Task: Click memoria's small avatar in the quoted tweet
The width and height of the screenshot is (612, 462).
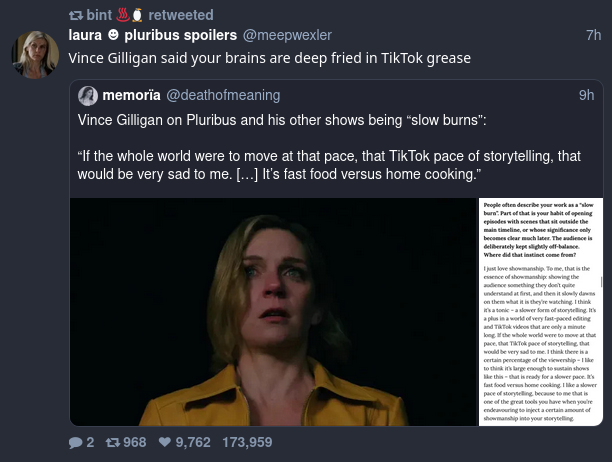Action: pyautogui.click(x=88, y=96)
